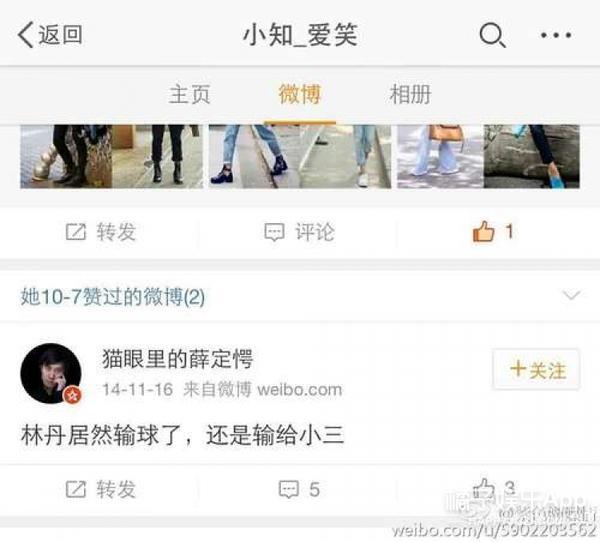Like the 林丹 post showing 3
This screenshot has height=542, width=600.
pyautogui.click(x=494, y=488)
